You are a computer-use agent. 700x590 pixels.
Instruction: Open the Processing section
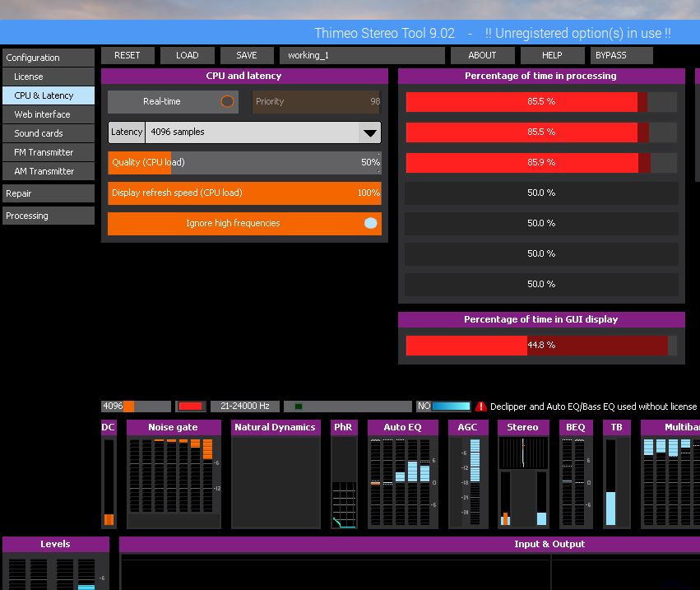[49, 216]
